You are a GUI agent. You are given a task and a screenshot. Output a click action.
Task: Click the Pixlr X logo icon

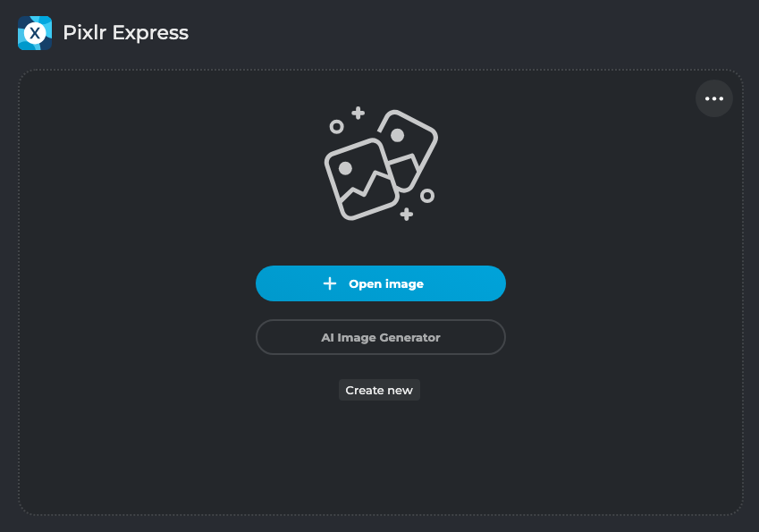click(x=35, y=33)
